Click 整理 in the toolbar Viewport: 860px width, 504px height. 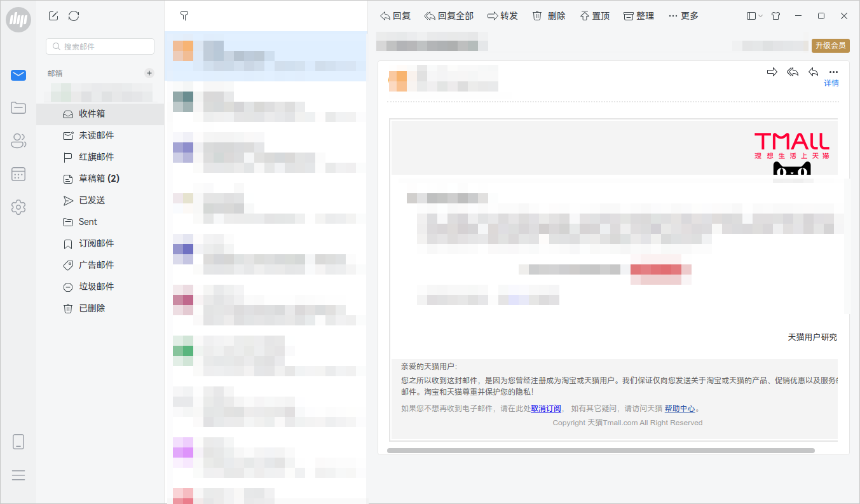tap(639, 16)
